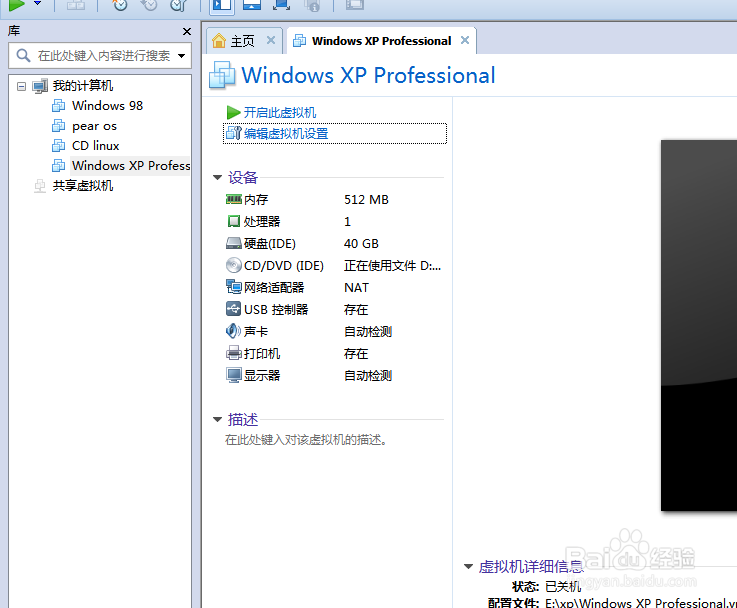Open the 硬盘(IDE) hard disk entry
This screenshot has height=608, width=737.
coord(261,244)
